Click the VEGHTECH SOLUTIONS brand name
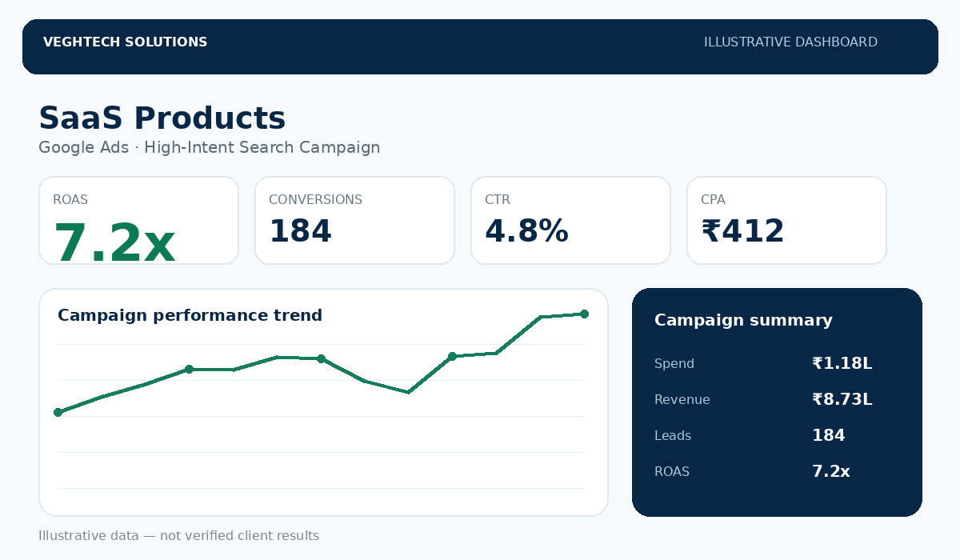 pos(125,42)
